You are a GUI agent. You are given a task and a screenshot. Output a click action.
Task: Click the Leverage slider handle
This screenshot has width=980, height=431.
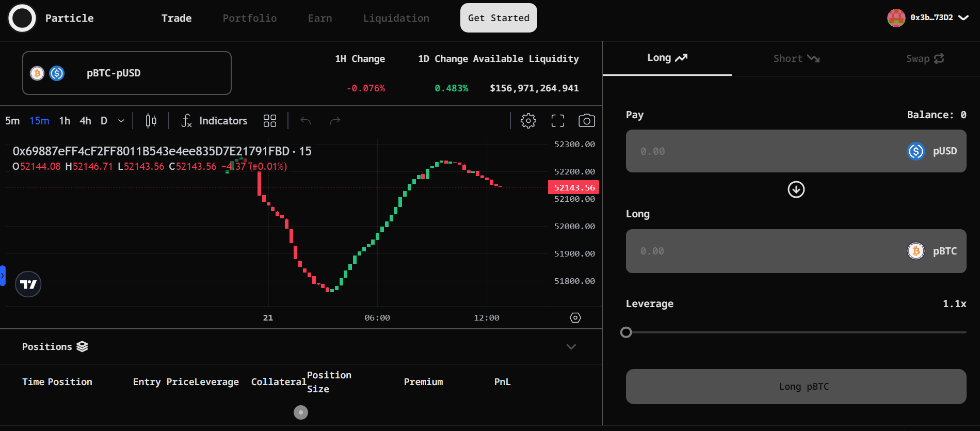(x=626, y=332)
